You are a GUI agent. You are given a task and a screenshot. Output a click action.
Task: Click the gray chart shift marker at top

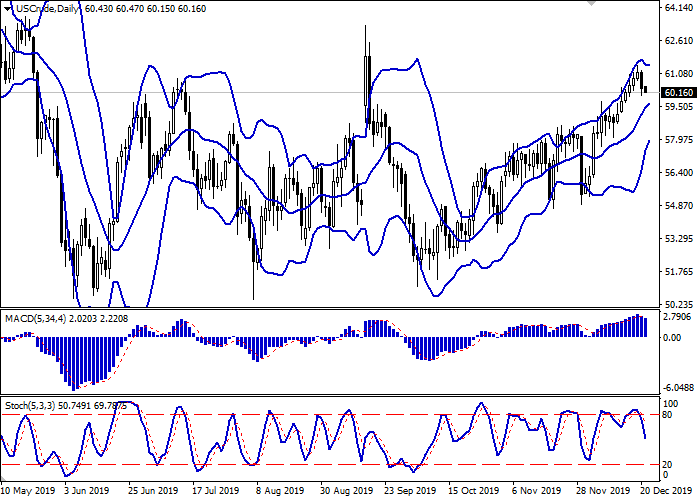pyautogui.click(x=590, y=4)
